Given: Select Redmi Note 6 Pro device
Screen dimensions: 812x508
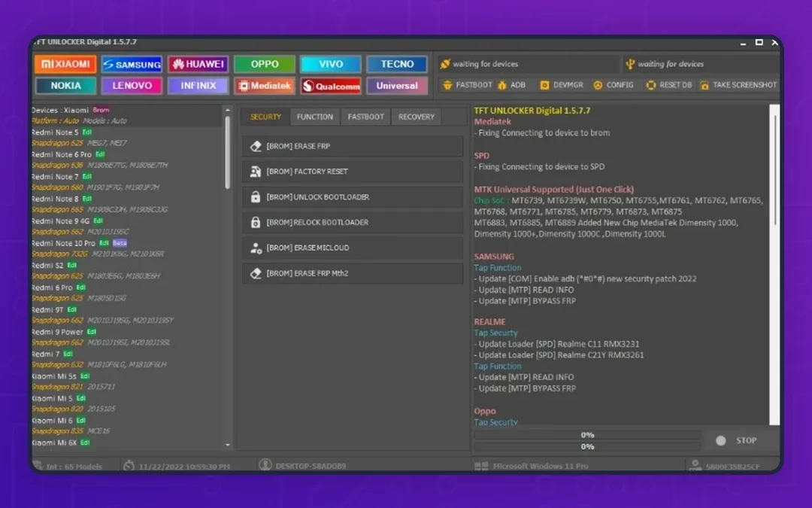Looking at the screenshot, I should (127, 160).
